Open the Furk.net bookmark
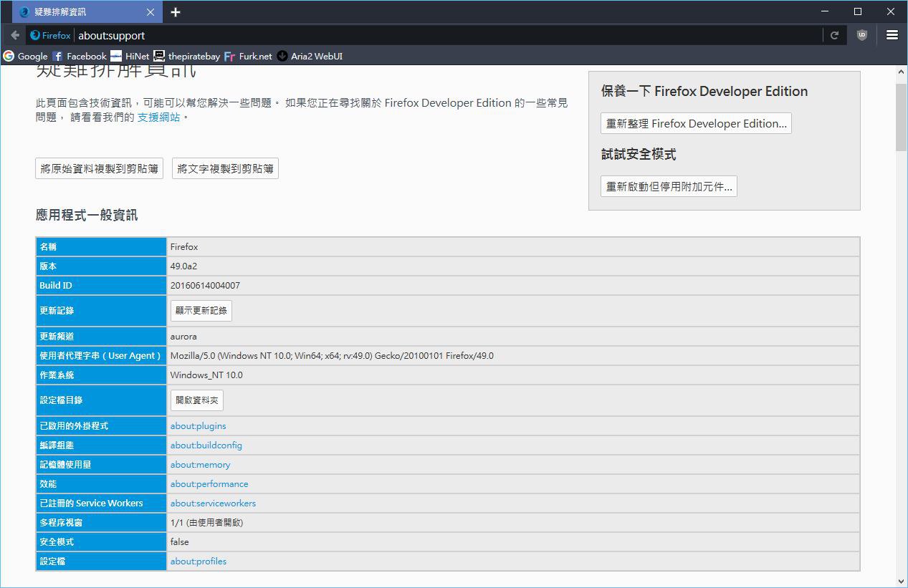Viewport: 908px width, 588px height. coord(248,56)
